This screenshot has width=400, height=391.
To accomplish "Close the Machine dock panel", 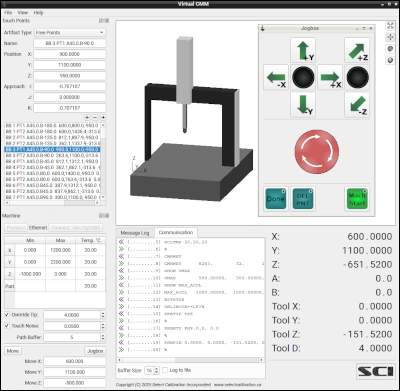I will click(107, 216).
